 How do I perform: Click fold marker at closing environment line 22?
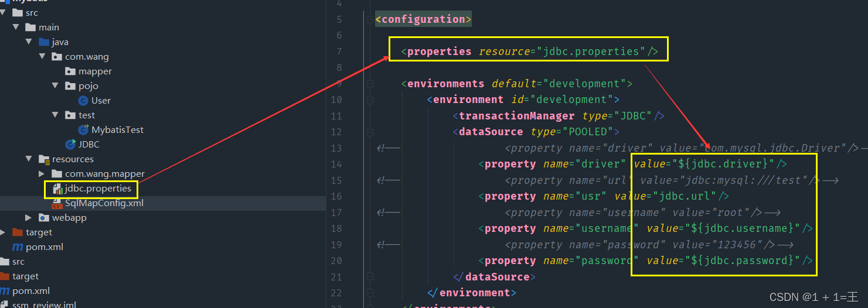pyautogui.click(x=369, y=292)
